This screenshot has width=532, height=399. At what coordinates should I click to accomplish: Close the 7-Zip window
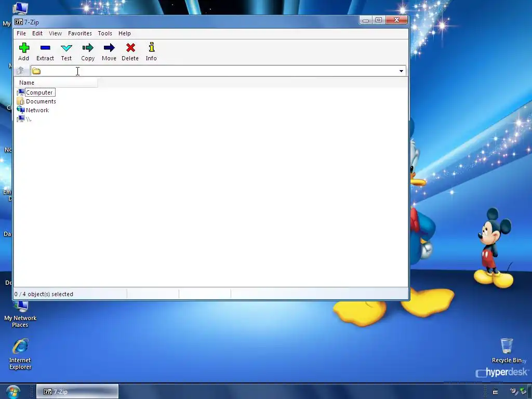pyautogui.click(x=396, y=20)
